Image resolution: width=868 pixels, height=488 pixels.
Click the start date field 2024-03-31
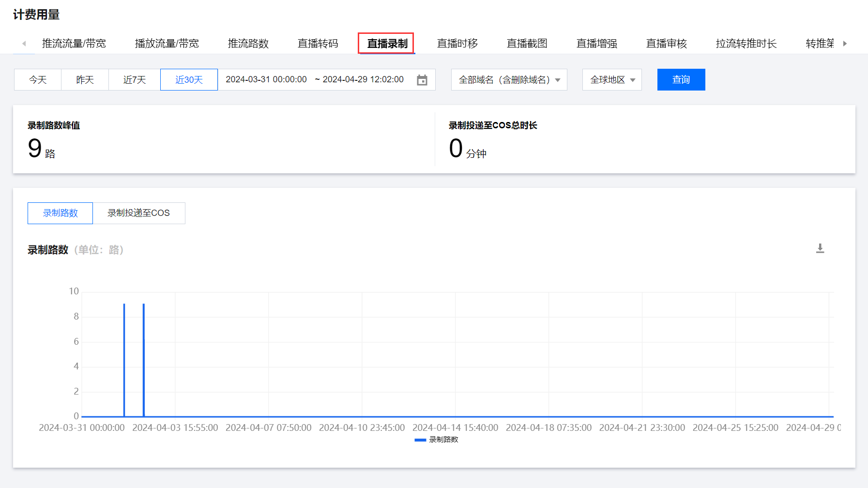coord(266,80)
